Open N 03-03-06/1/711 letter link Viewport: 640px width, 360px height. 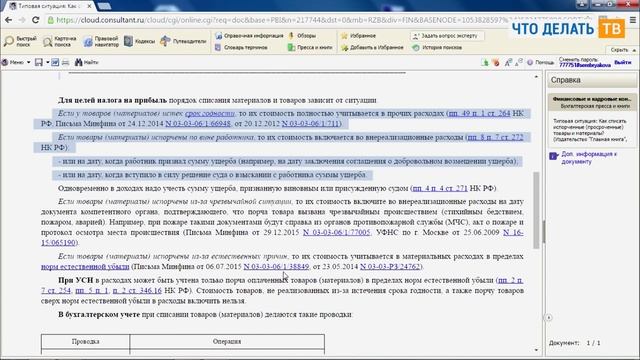pyautogui.click(x=311, y=123)
